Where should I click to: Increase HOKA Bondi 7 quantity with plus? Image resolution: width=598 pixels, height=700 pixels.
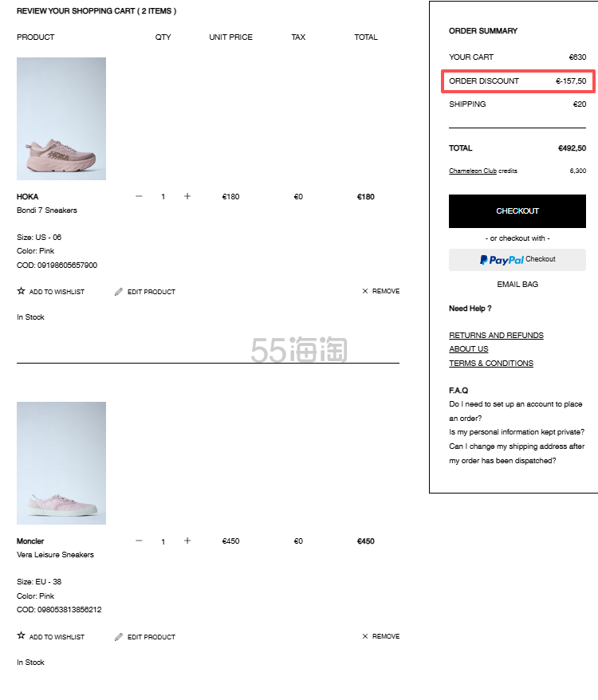pos(187,196)
